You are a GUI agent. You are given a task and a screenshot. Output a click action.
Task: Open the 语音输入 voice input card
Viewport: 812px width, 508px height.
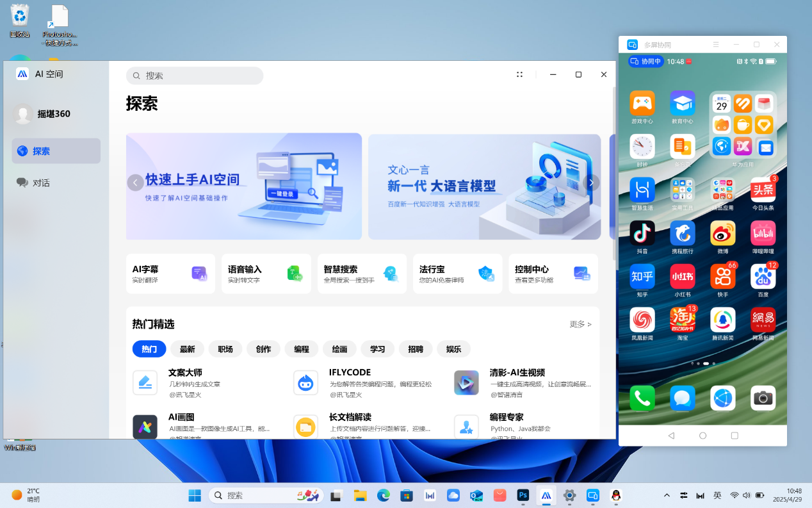click(266, 274)
